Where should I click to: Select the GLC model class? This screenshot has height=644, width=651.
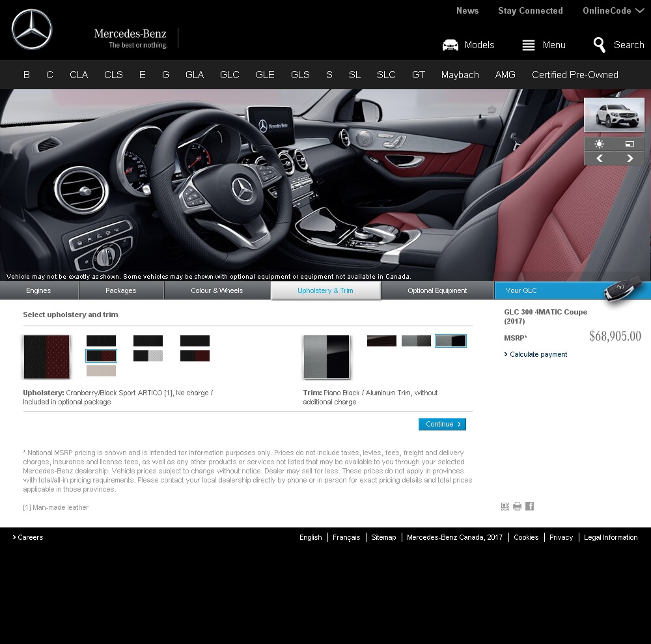[230, 75]
